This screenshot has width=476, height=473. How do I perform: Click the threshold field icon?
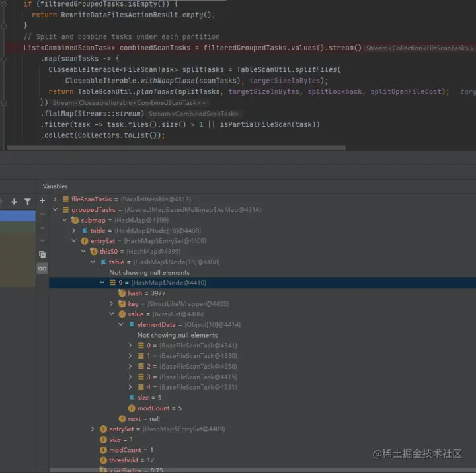[103, 460]
